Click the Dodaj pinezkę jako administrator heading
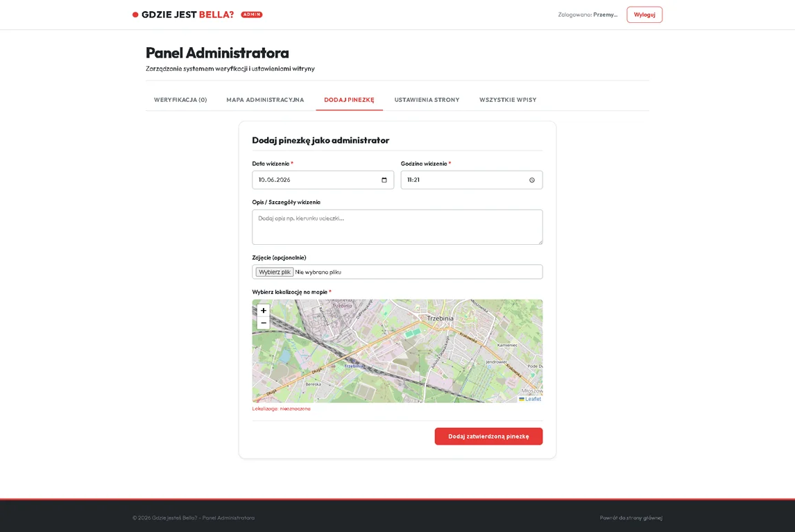 320,141
